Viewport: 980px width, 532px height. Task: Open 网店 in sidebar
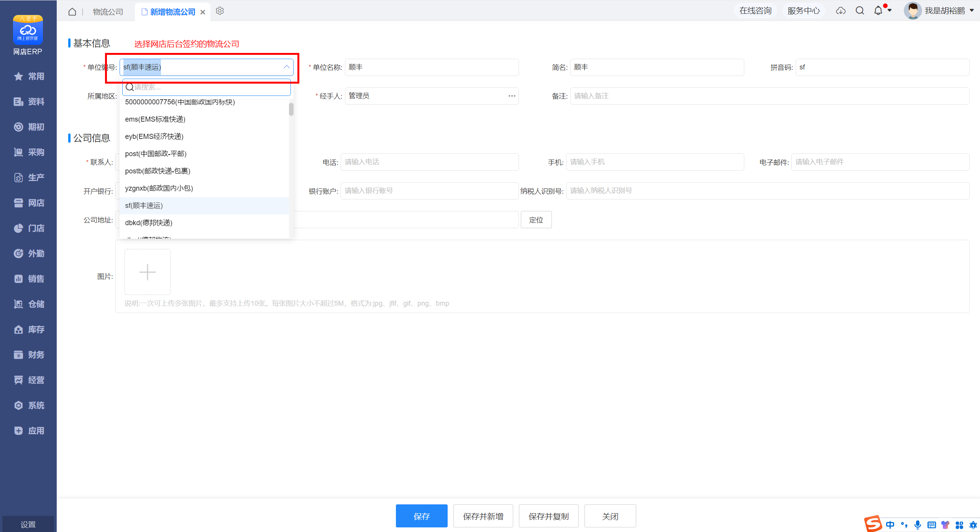pos(29,203)
